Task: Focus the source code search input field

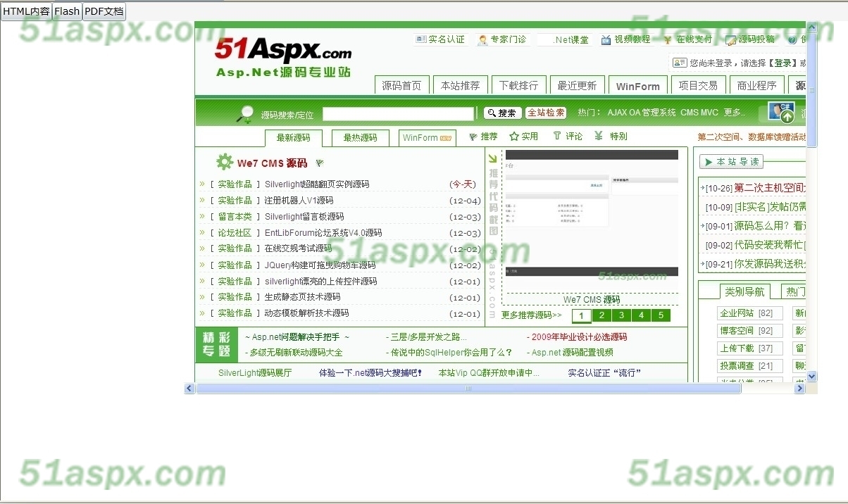Action: [399, 113]
